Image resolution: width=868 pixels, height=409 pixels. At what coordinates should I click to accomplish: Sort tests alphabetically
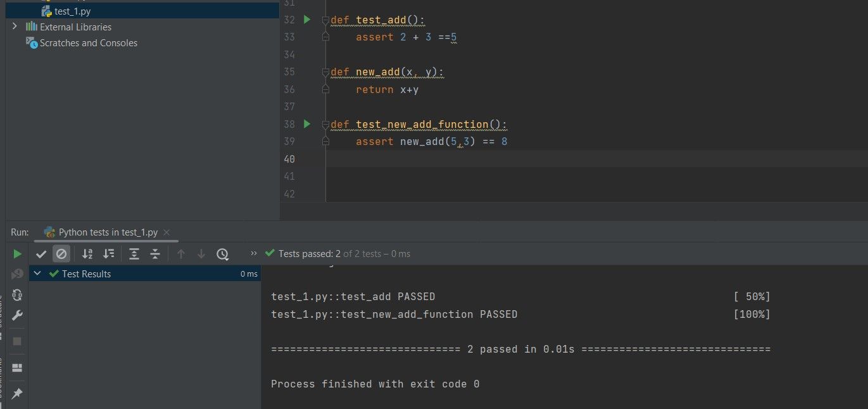pyautogui.click(x=87, y=254)
